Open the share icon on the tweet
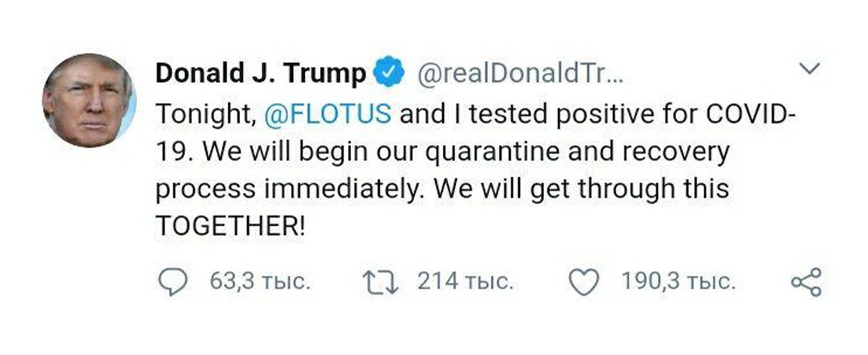 pos(806,282)
